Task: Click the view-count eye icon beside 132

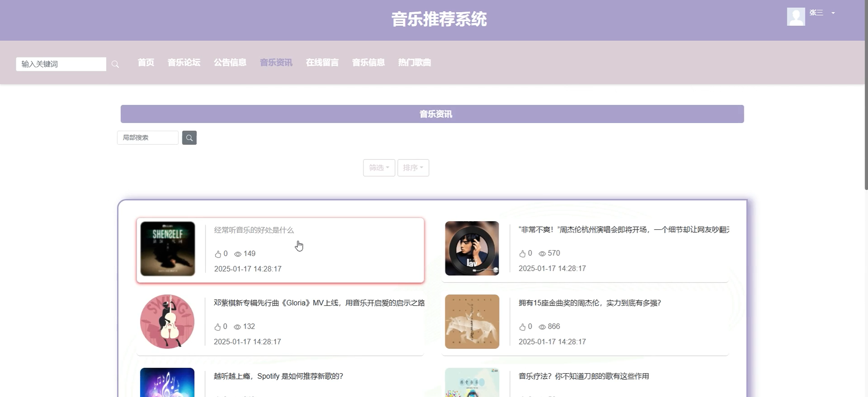Action: (x=238, y=327)
